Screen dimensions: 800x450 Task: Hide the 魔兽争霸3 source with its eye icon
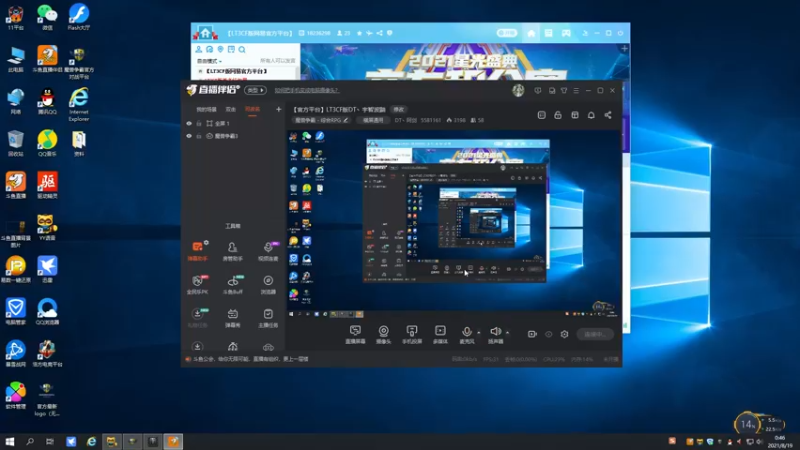pyautogui.click(x=189, y=136)
